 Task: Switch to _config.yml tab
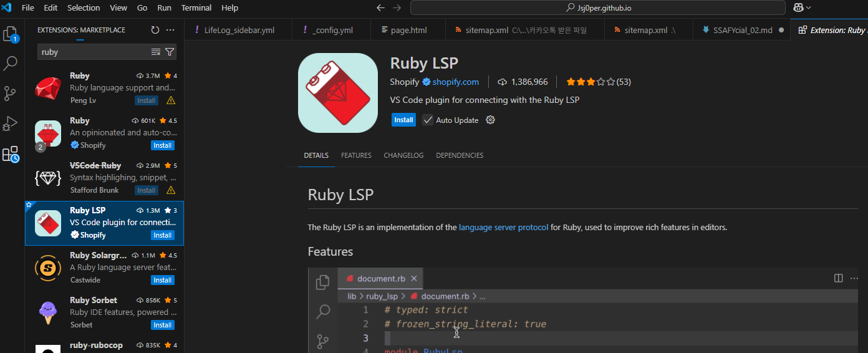click(x=332, y=30)
